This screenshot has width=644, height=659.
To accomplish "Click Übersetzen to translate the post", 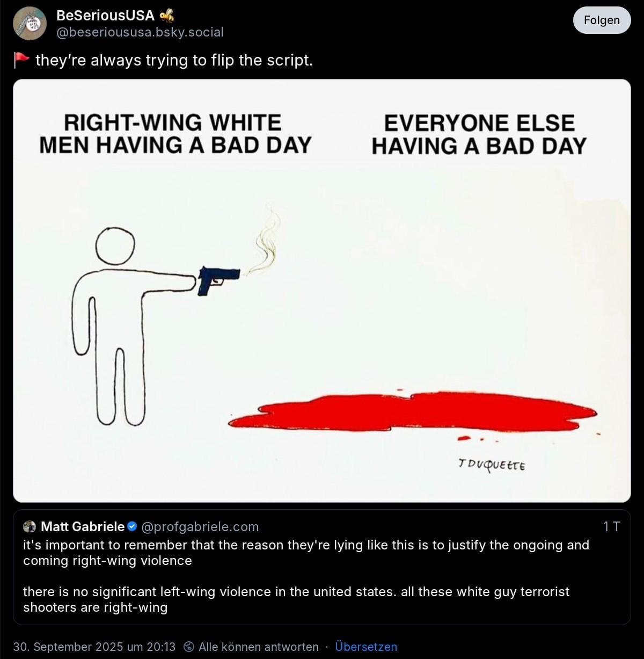I will tap(366, 647).
